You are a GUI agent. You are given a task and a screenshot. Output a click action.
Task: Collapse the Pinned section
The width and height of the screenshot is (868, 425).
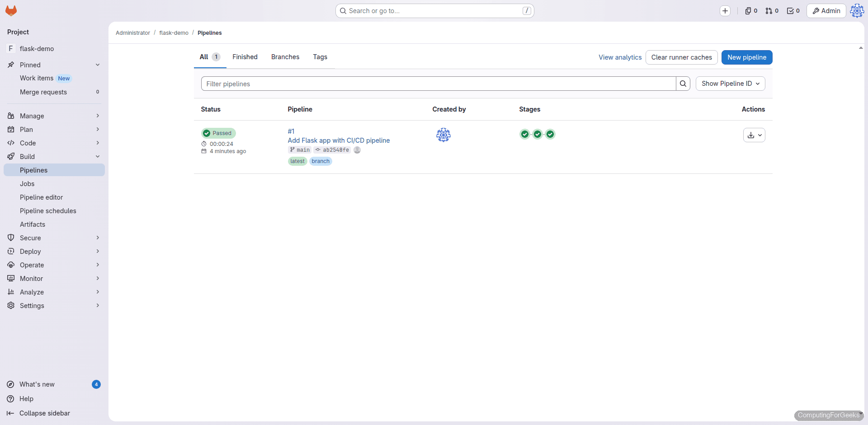tap(98, 65)
